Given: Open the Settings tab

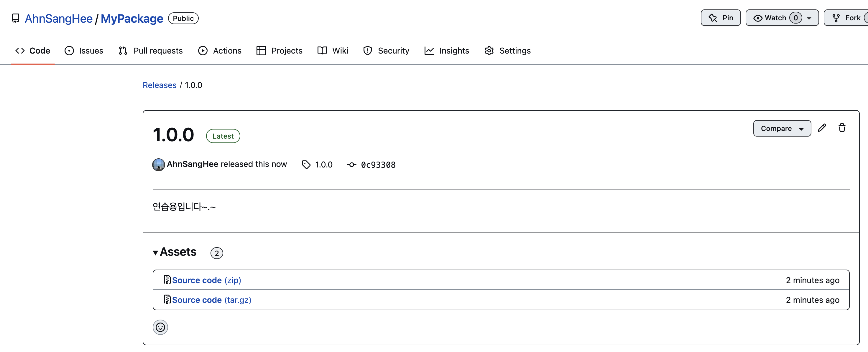Looking at the screenshot, I should pyautogui.click(x=507, y=51).
